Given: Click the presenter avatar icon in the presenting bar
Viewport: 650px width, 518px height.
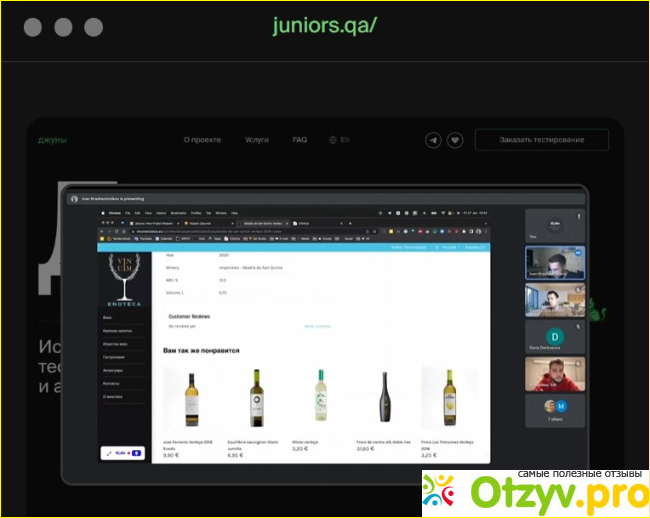Looking at the screenshot, I should point(74,199).
